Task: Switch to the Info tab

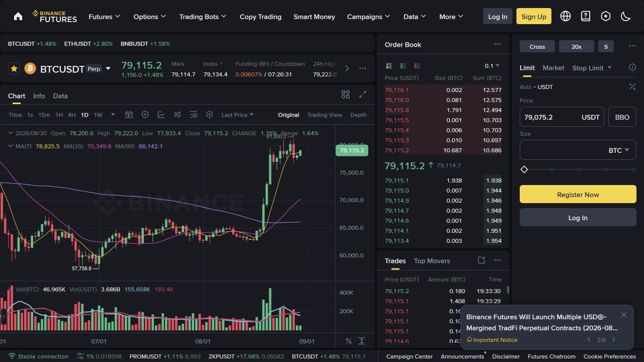Action: point(39,96)
